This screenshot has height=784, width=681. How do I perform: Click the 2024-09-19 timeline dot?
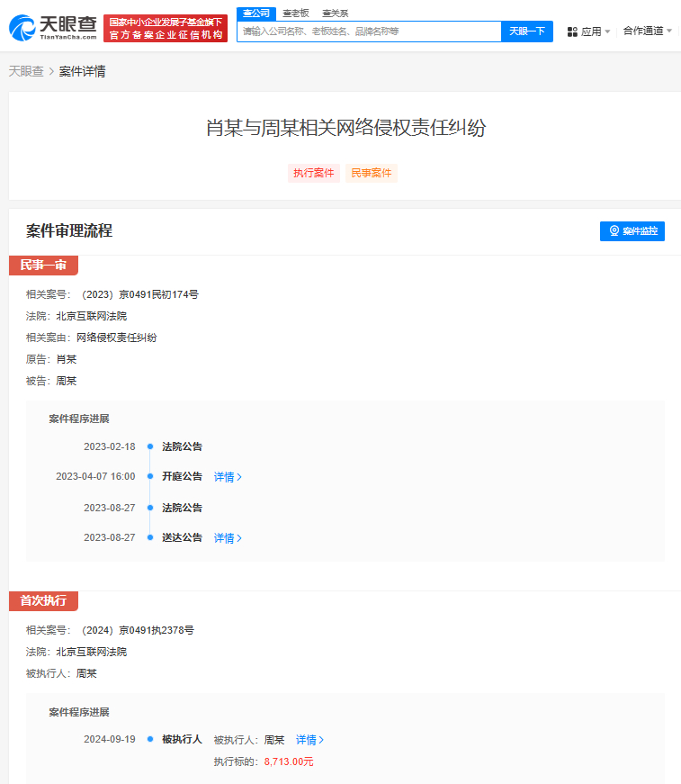pos(150,739)
